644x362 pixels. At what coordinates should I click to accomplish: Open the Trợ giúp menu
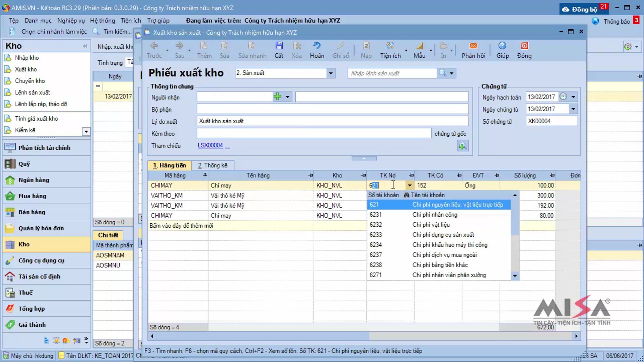[158, 21]
